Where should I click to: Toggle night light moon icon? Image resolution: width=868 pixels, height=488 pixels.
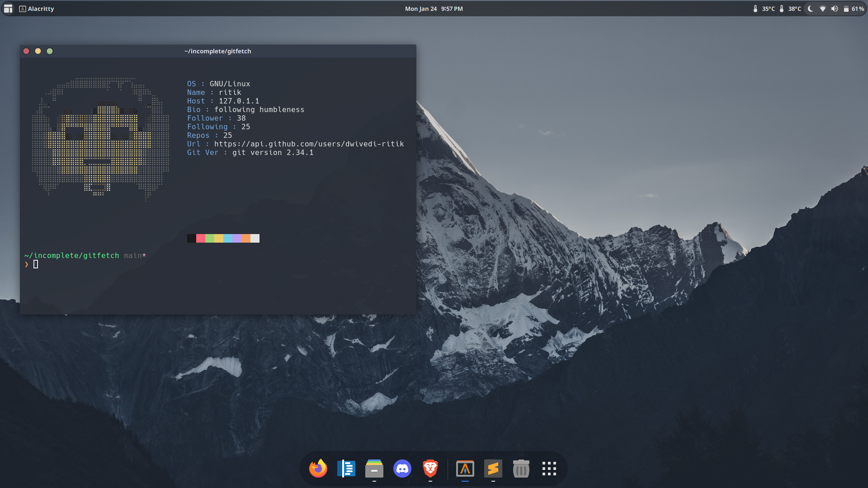click(811, 9)
